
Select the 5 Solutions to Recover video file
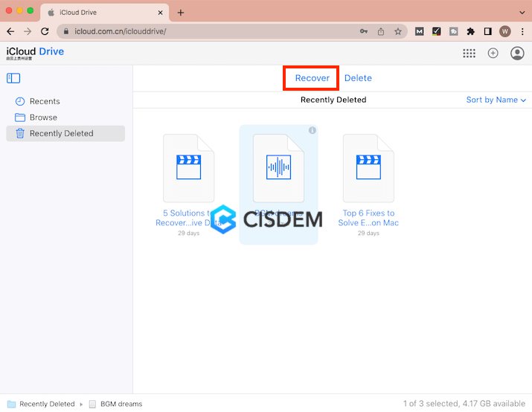click(188, 169)
